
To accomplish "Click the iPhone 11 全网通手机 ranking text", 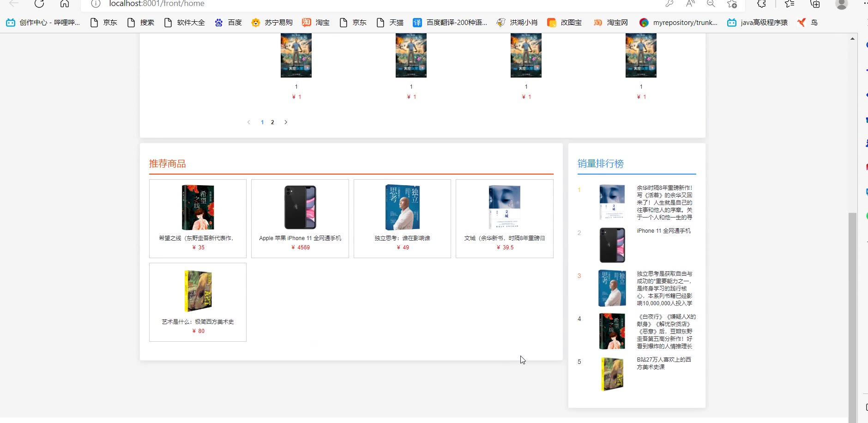I will coord(664,231).
